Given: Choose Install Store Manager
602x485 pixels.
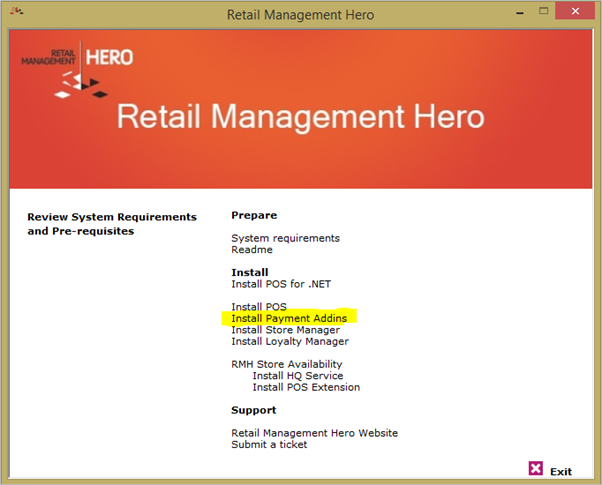Looking at the screenshot, I should [x=286, y=330].
